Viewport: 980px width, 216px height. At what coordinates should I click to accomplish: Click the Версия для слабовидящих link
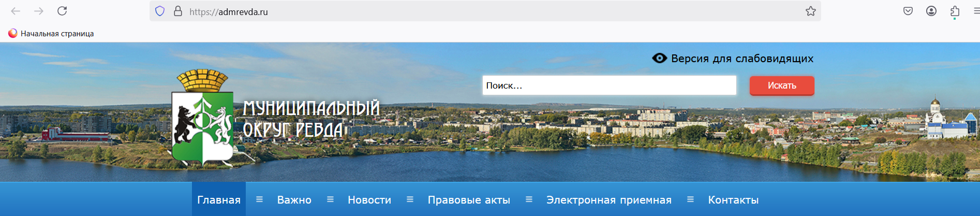point(742,59)
